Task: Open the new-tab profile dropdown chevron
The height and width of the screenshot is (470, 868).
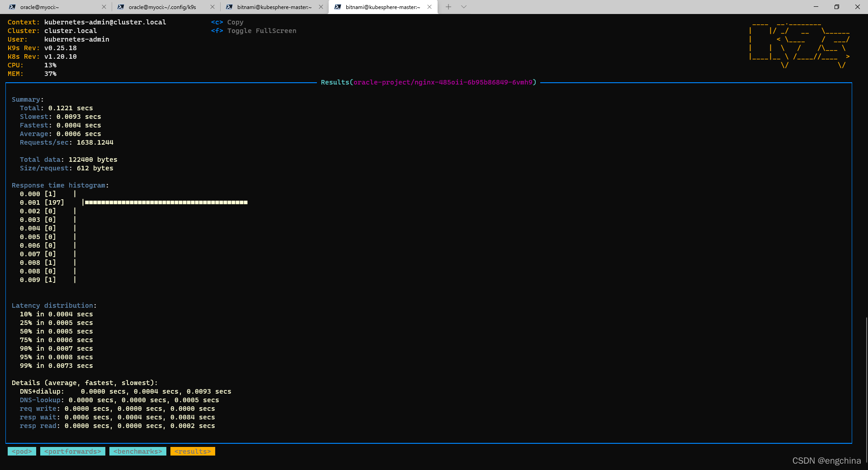Action: click(464, 7)
